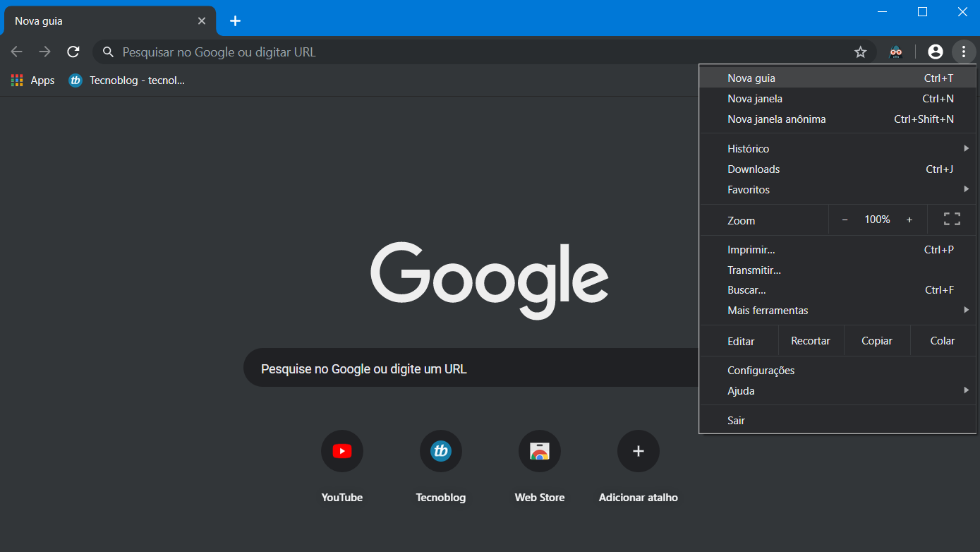This screenshot has height=552, width=980.
Task: Click the Adicionar atalho plus icon
Action: (x=639, y=451)
